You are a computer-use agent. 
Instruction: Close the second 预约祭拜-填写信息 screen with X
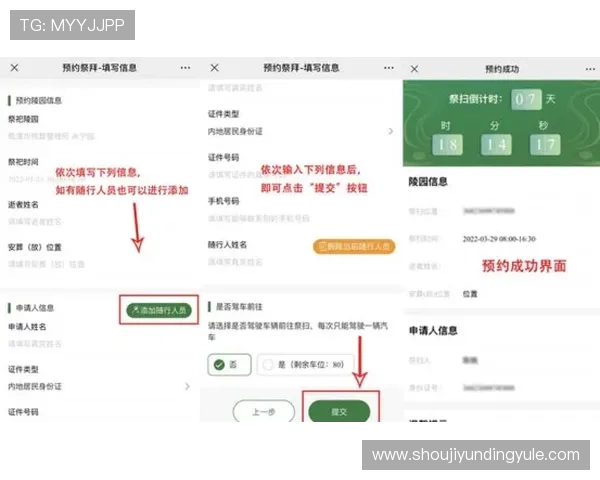215,68
